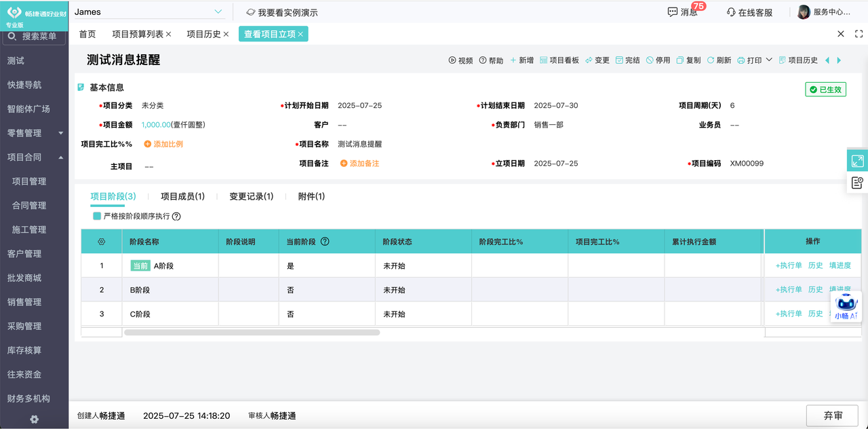Open the 视频 video tutorial
Image resolution: width=868 pixels, height=429 pixels.
coord(460,60)
